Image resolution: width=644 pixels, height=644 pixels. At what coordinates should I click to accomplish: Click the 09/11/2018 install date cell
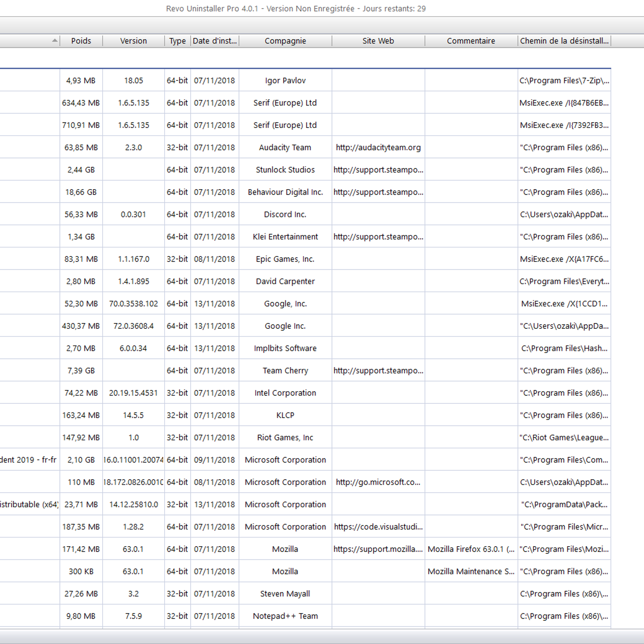(215, 460)
